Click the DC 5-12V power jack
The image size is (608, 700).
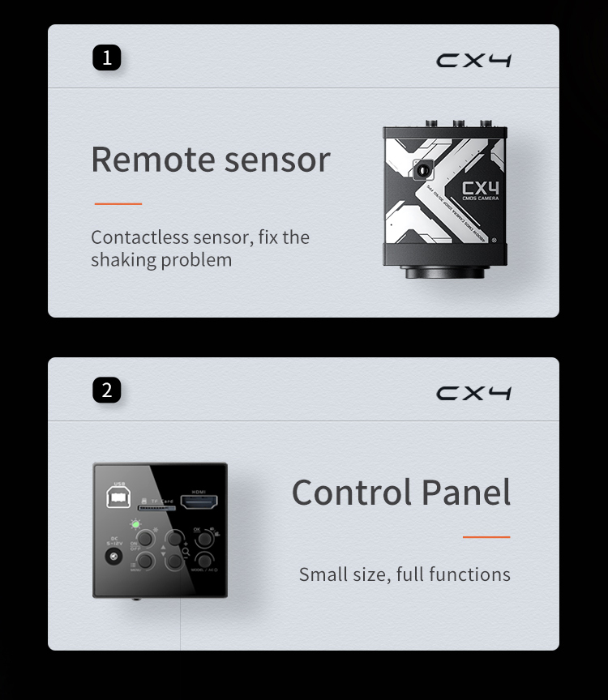pos(113,557)
